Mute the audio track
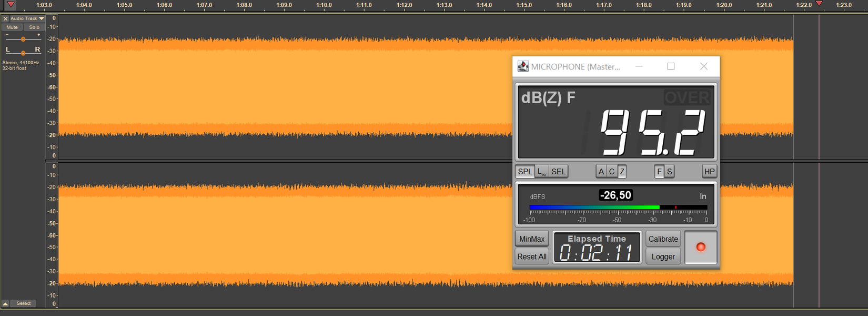This screenshot has width=868, height=316. pyautogui.click(x=12, y=27)
